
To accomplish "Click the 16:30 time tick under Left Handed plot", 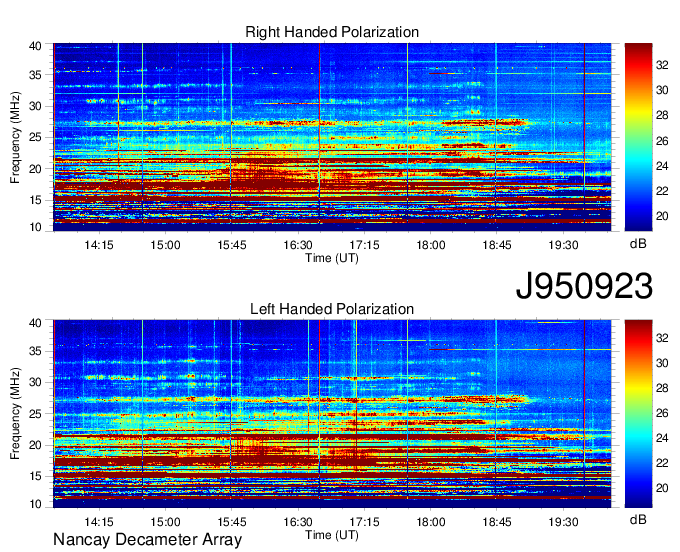I will 298,522.
